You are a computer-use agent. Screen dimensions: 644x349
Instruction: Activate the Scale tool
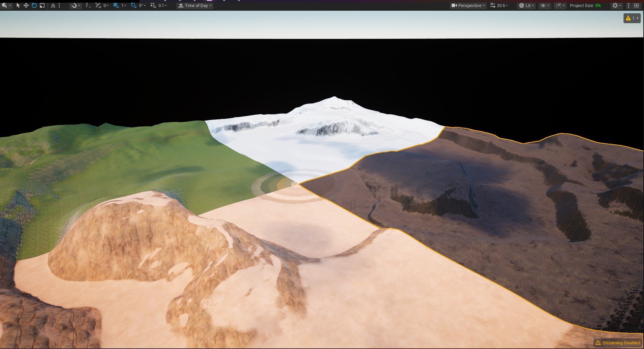pos(42,5)
